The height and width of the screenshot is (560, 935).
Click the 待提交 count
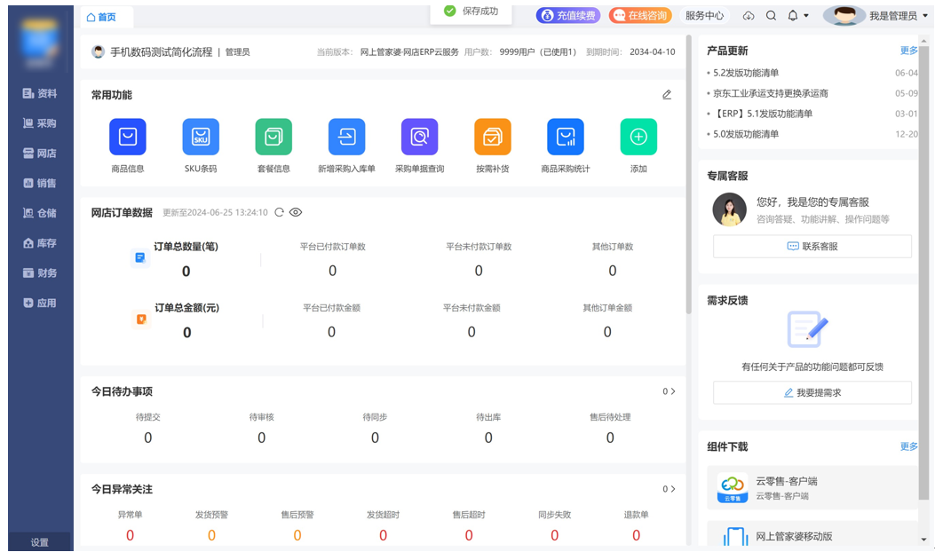coord(148,438)
